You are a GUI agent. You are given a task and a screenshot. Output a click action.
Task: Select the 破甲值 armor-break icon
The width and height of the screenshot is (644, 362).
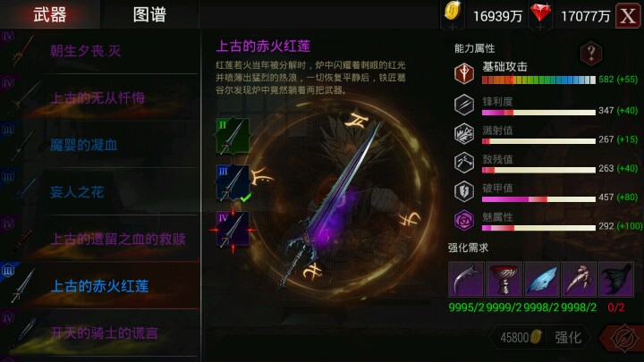tap(464, 191)
